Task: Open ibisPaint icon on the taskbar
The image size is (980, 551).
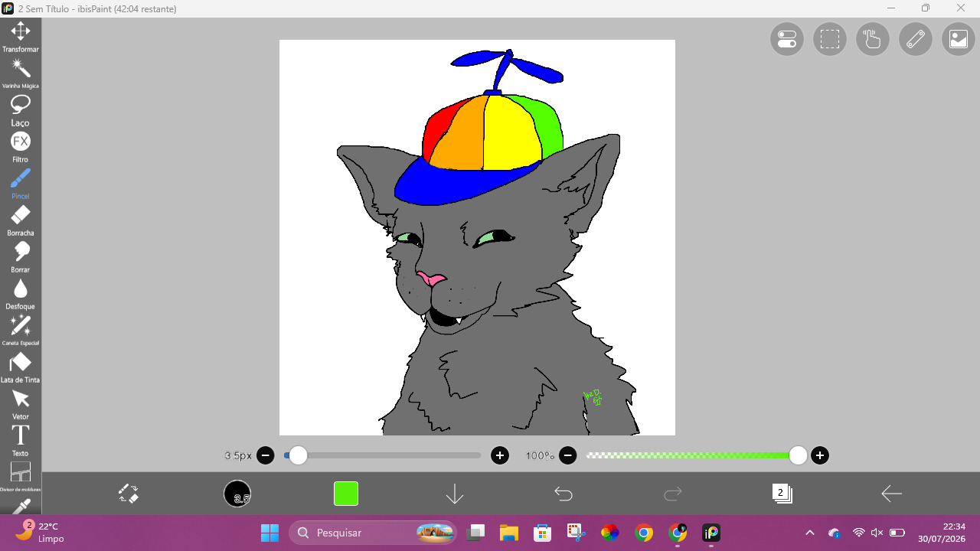Action: point(711,533)
